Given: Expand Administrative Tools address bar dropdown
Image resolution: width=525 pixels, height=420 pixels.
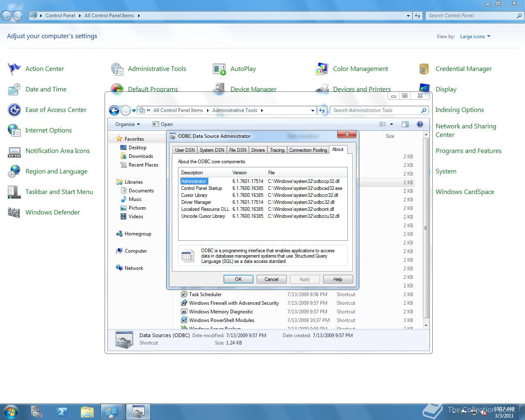Looking at the screenshot, I should 313,110.
